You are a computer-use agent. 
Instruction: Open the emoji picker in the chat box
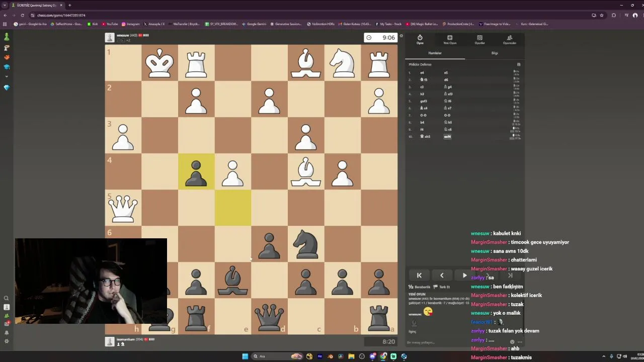click(512, 342)
